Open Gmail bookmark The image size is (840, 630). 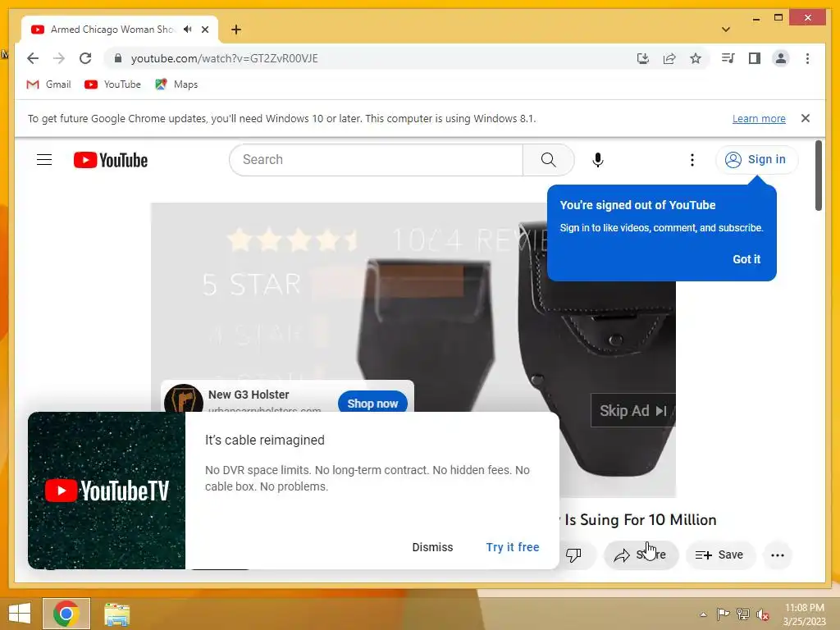[48, 84]
